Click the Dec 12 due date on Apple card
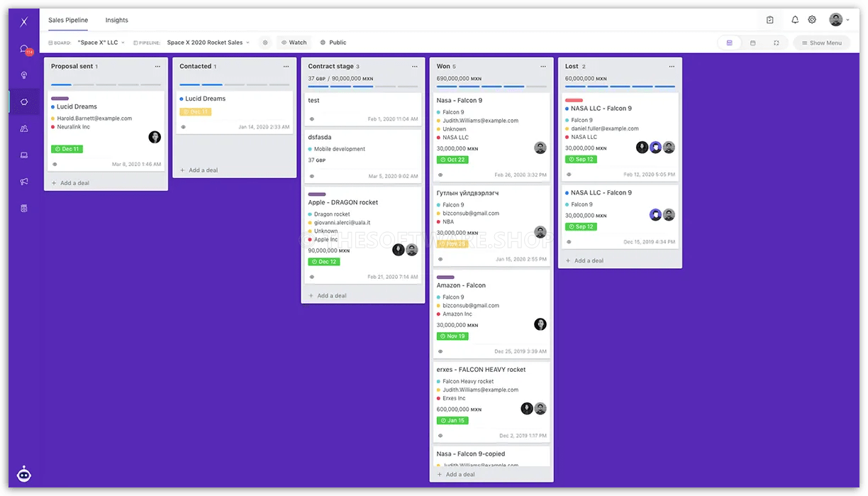This screenshot has height=496, width=868. pyautogui.click(x=324, y=262)
